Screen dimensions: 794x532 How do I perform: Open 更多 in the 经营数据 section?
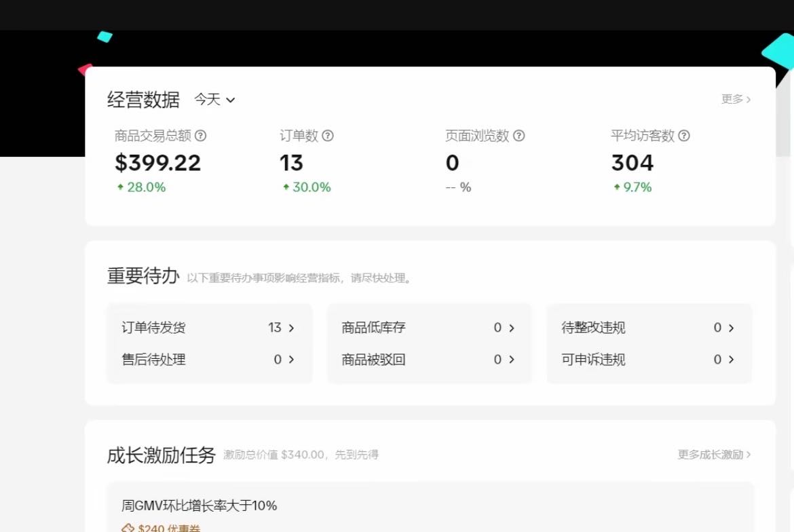tap(734, 98)
